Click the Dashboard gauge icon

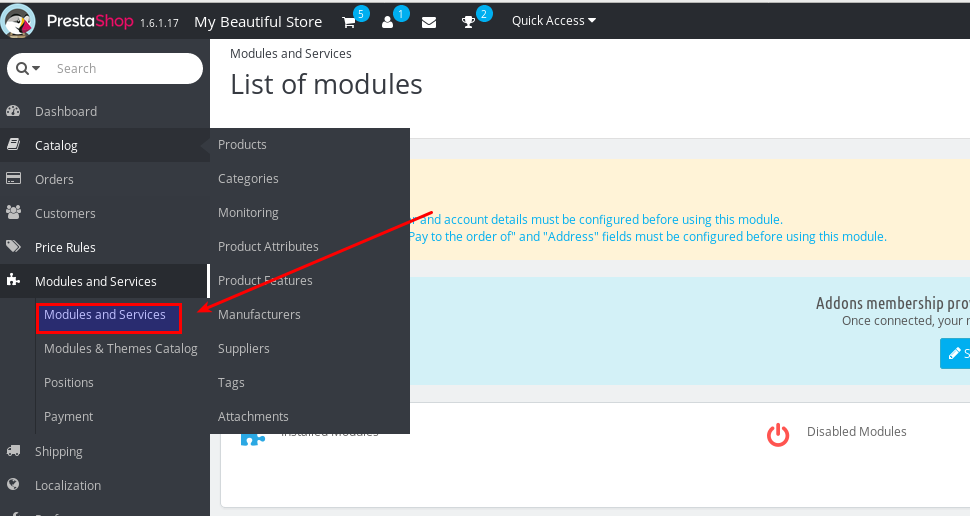pos(13,111)
